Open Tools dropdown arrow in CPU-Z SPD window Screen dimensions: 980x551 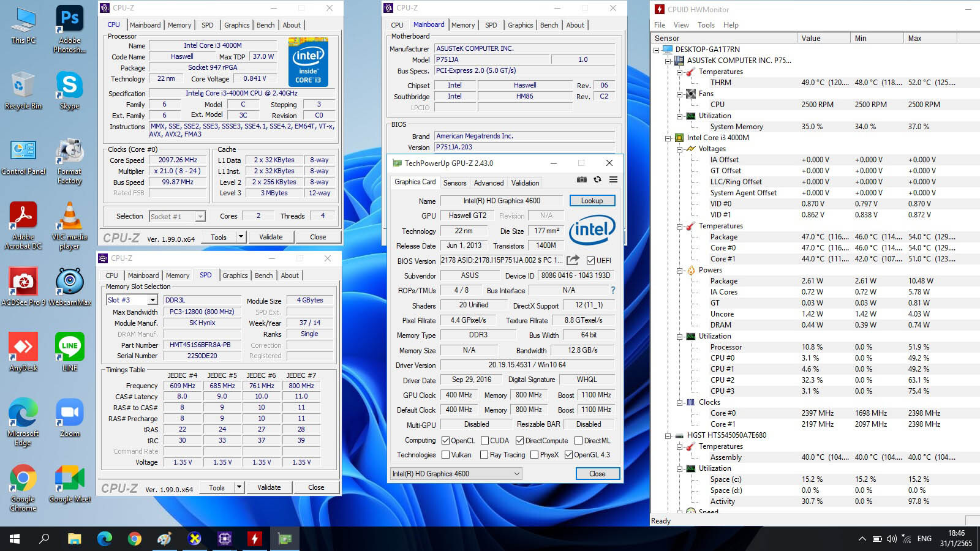(x=239, y=487)
